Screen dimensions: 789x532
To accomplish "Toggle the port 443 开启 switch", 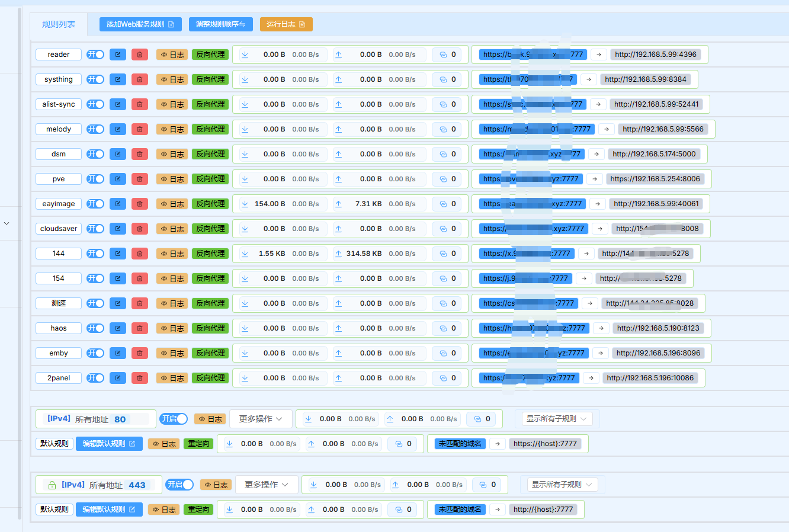I will (179, 485).
